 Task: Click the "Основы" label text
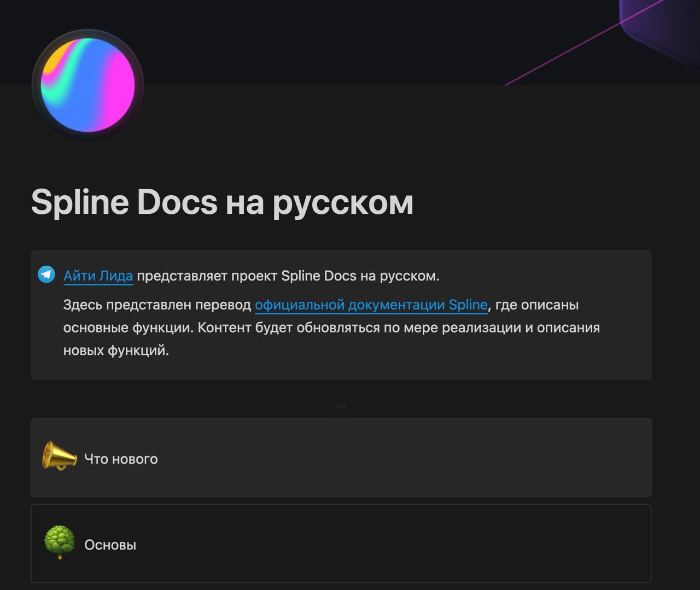(110, 544)
